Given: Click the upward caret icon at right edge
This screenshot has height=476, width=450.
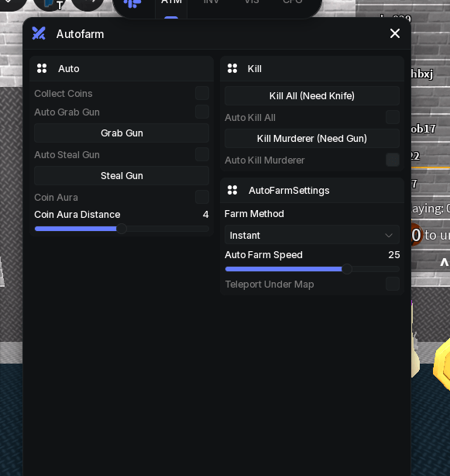Looking at the screenshot, I should tap(445, 262).
